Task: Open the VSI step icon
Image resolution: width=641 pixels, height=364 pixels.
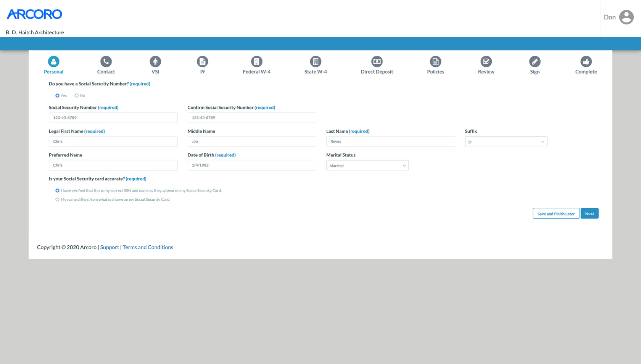Action: (155, 61)
